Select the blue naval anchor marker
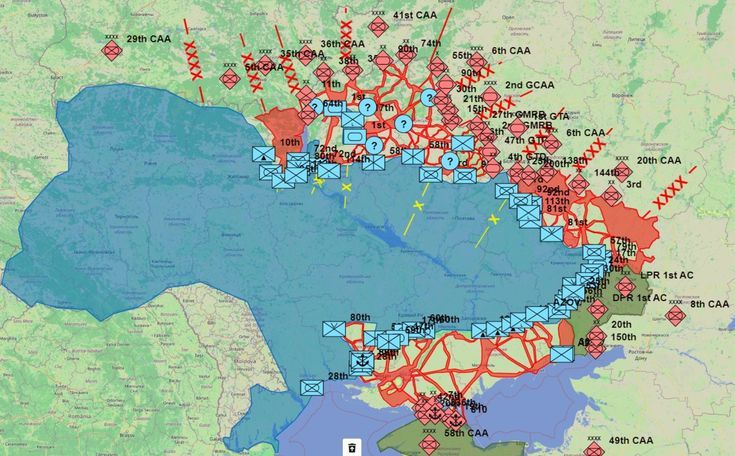This screenshot has height=456, width=735. (362, 362)
